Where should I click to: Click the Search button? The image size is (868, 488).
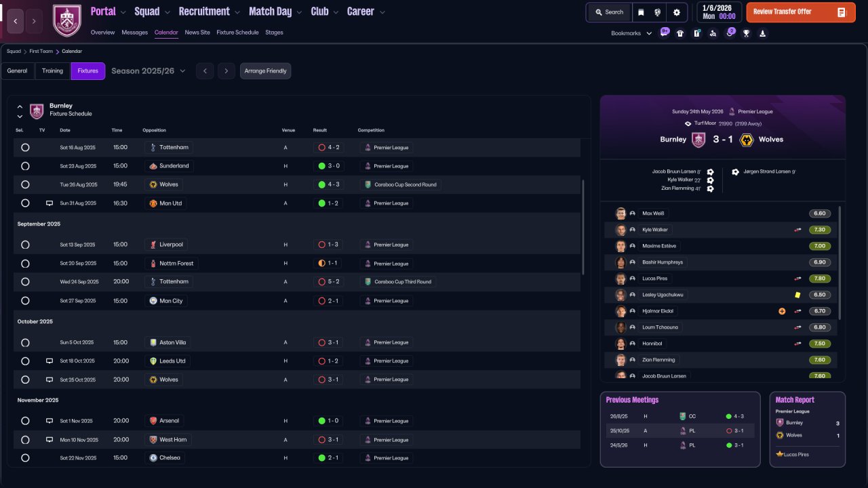point(608,12)
